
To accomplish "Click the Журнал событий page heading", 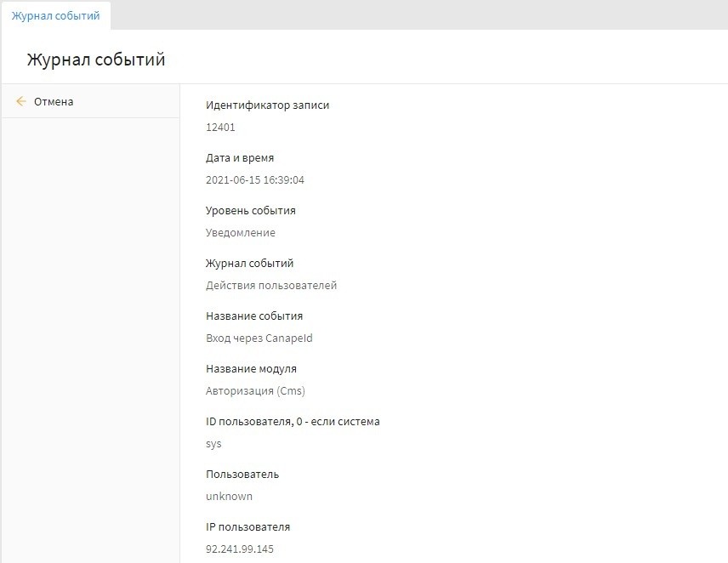I will click(x=96, y=60).
